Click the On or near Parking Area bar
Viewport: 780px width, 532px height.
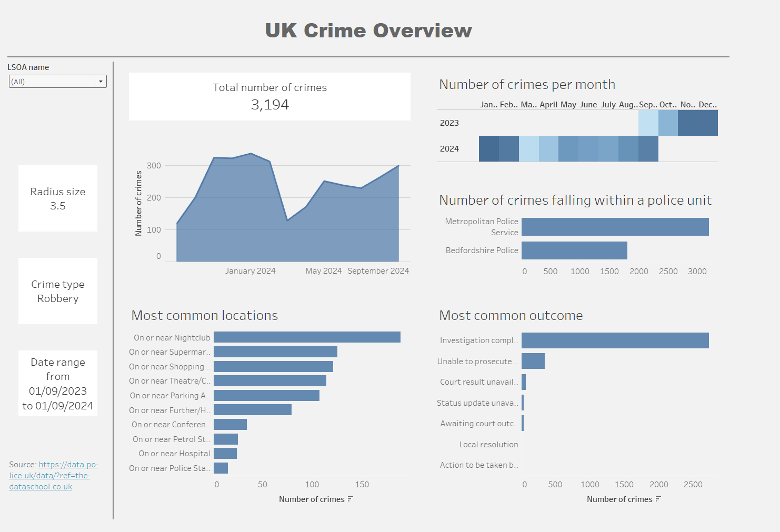[x=266, y=395]
